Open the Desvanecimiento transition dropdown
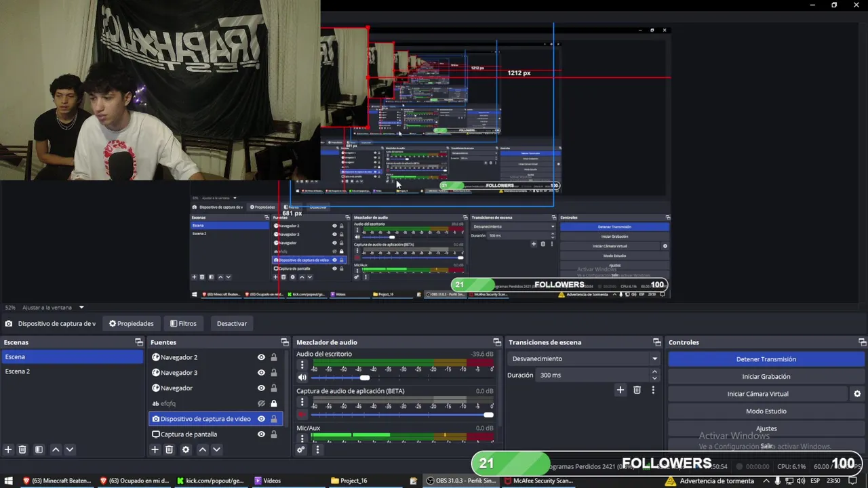868x488 pixels. (x=585, y=359)
